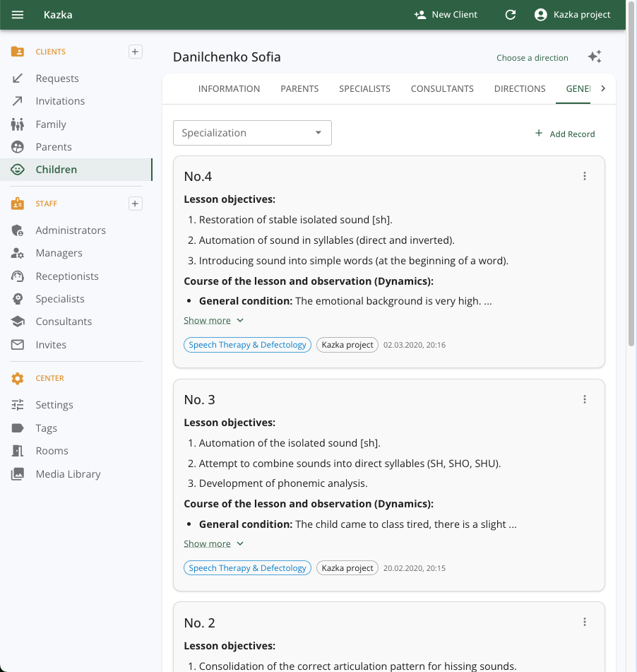Click the AI sparkle icon beside Choose a direction
Image resolution: width=637 pixels, height=672 pixels.
click(x=595, y=57)
